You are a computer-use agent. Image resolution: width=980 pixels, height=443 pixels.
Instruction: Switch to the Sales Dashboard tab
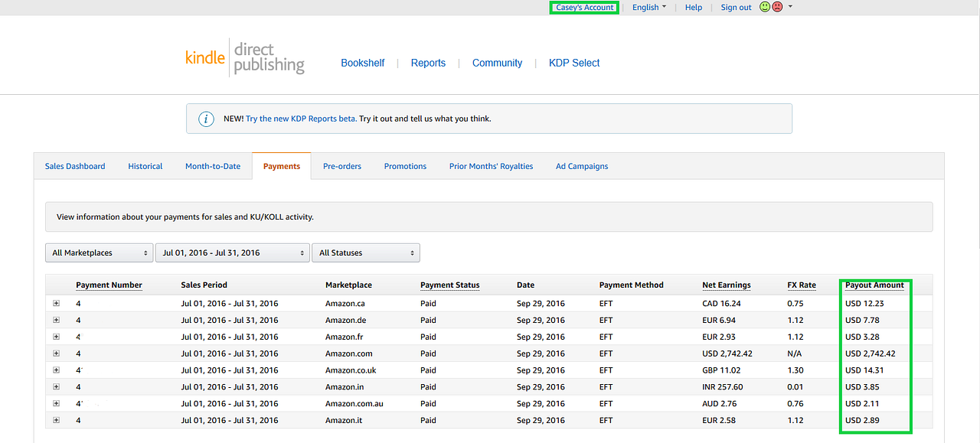tap(74, 166)
